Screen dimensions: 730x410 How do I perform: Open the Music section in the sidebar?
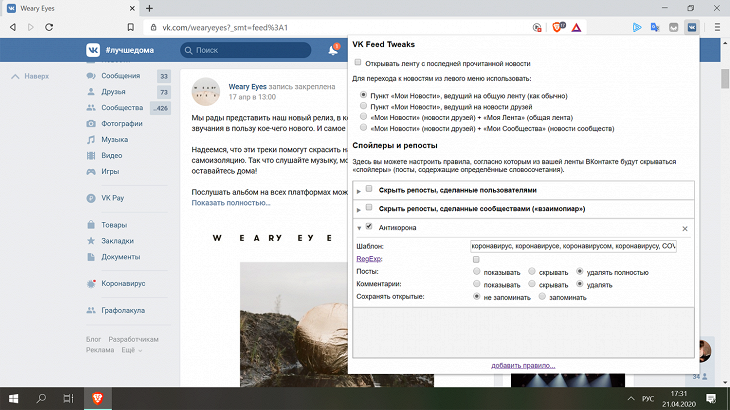114,139
